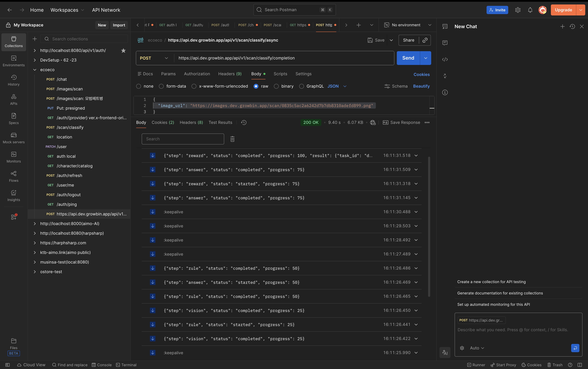Viewport: 588px width, 369px height.
Task: Open the code snippet panel icon
Action: coord(445,59)
